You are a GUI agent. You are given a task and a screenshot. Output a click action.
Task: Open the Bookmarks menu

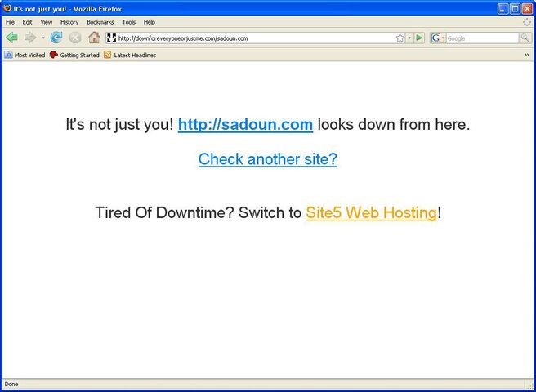point(100,22)
